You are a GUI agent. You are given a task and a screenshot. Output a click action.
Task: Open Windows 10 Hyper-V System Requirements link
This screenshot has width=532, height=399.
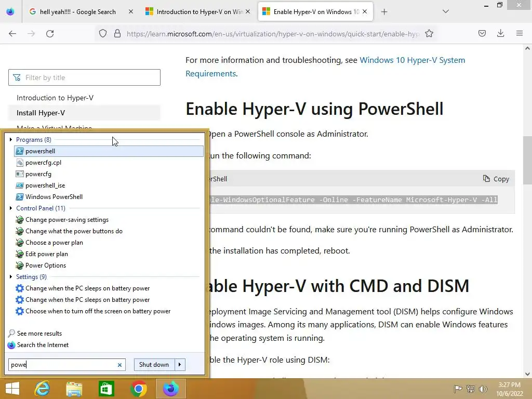(325, 67)
